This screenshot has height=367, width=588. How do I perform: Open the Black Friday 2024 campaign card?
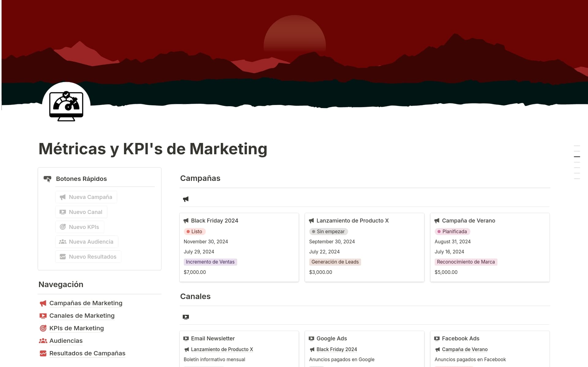[x=215, y=220]
